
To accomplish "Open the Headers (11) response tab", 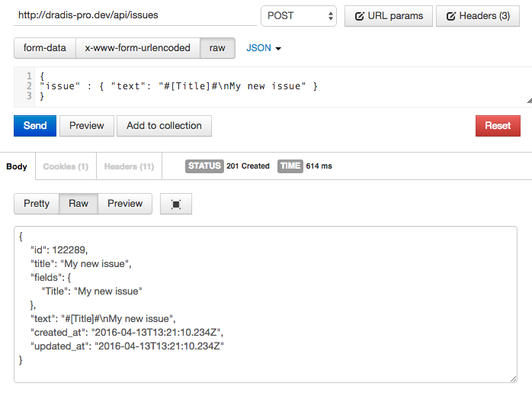I will [129, 166].
